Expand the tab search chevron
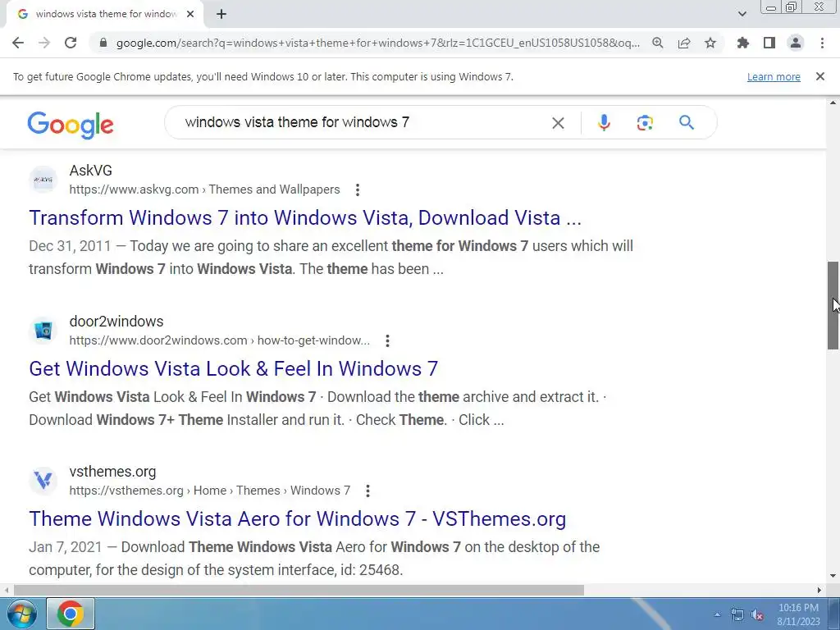Viewport: 840px width, 630px height. (742, 14)
